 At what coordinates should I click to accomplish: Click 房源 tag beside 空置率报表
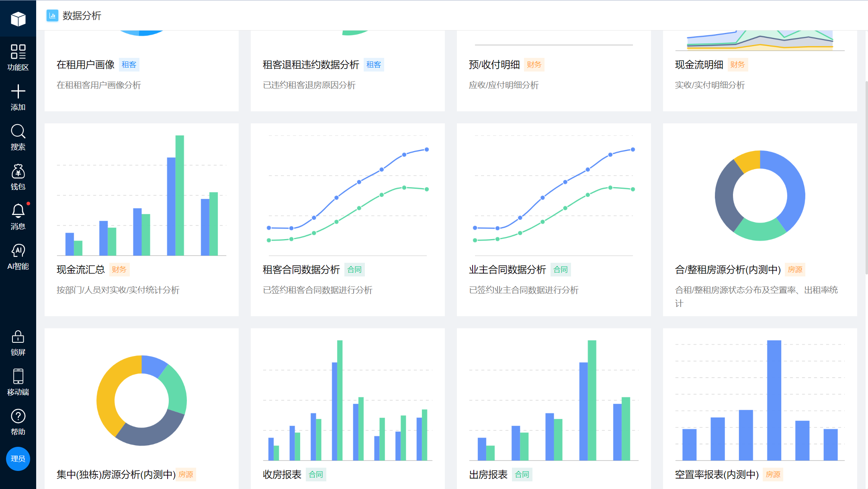tap(773, 475)
